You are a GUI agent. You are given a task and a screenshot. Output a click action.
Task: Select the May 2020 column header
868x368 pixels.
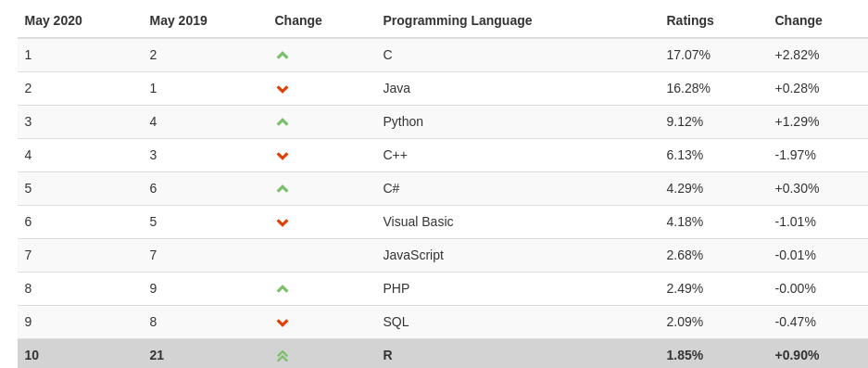pyautogui.click(x=53, y=20)
